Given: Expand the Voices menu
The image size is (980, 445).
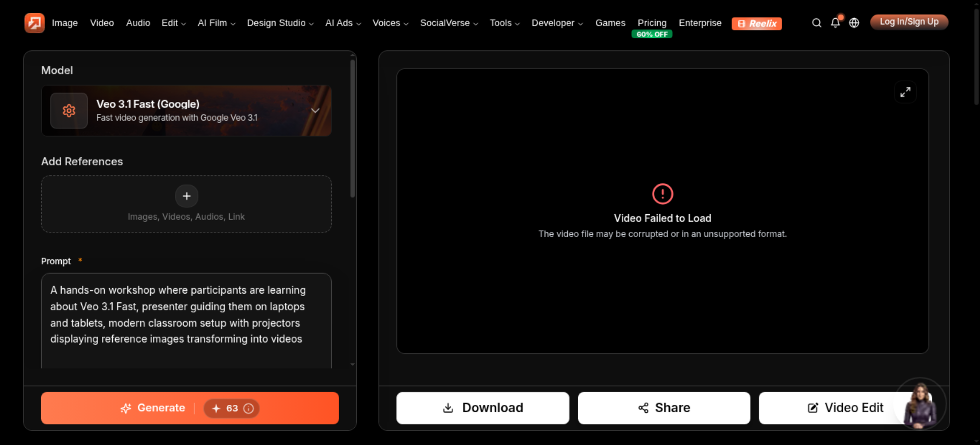Looking at the screenshot, I should 390,23.
